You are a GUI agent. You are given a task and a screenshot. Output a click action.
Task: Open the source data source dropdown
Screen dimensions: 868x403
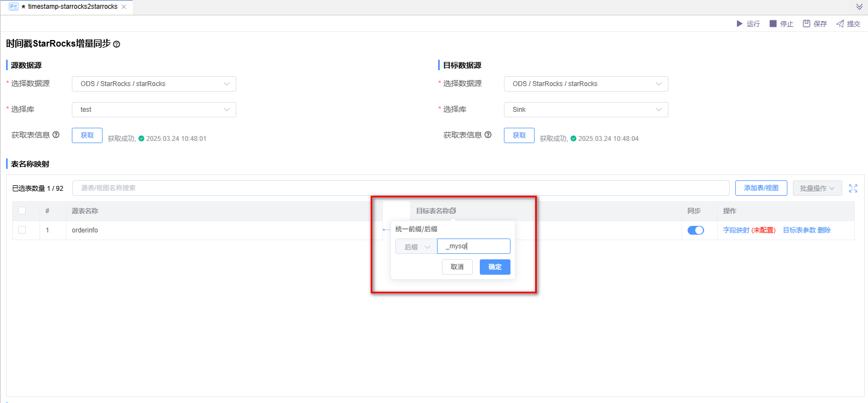pos(154,84)
